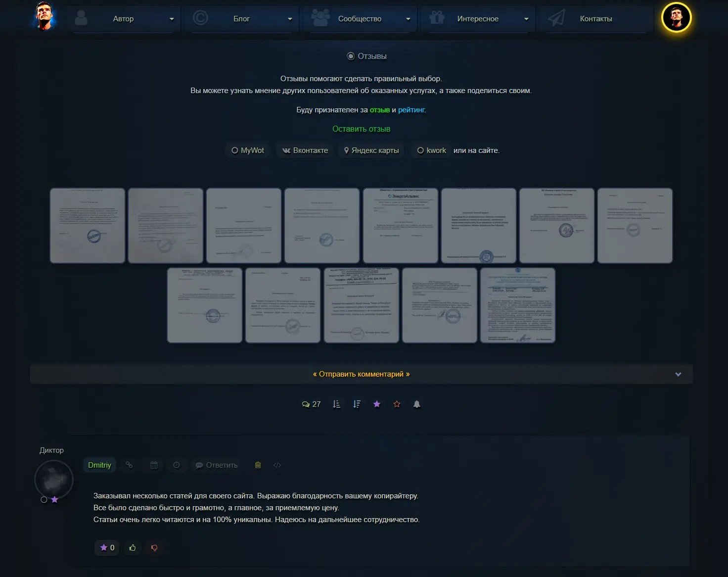Sort comments ascending with the sort icon
The image size is (728, 577).
[336, 404]
